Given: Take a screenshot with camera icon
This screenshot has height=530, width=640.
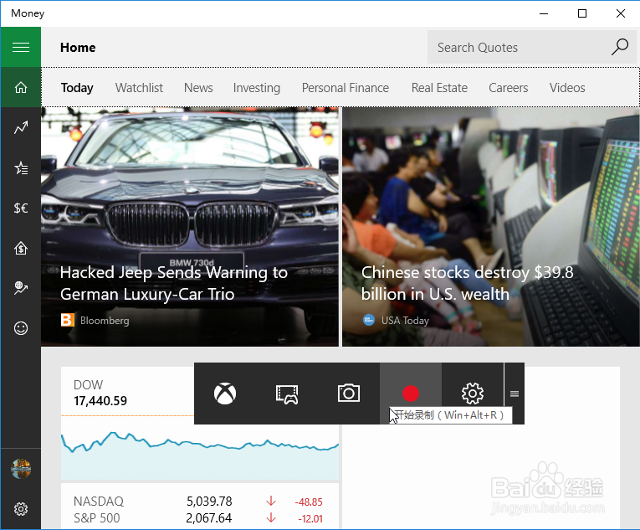Looking at the screenshot, I should [349, 393].
